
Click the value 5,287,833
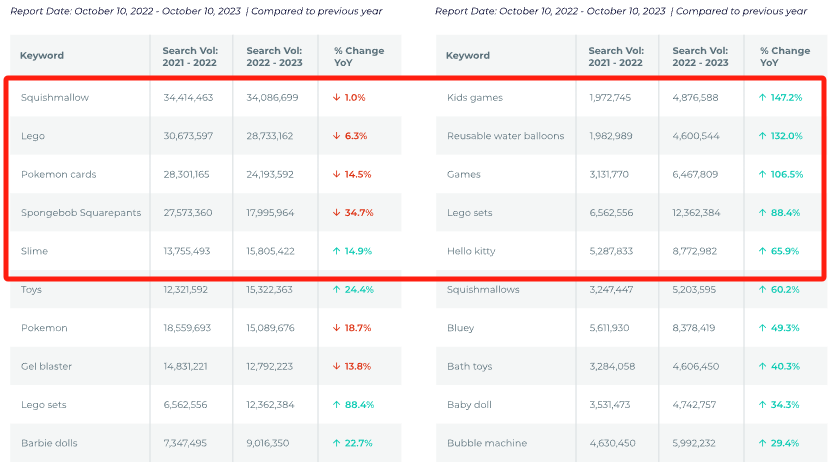[611, 251]
